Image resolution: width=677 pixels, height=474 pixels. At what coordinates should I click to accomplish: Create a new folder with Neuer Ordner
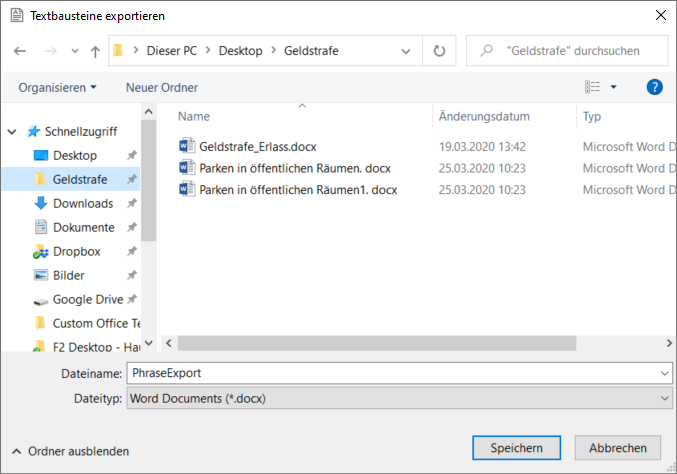pyautogui.click(x=161, y=87)
